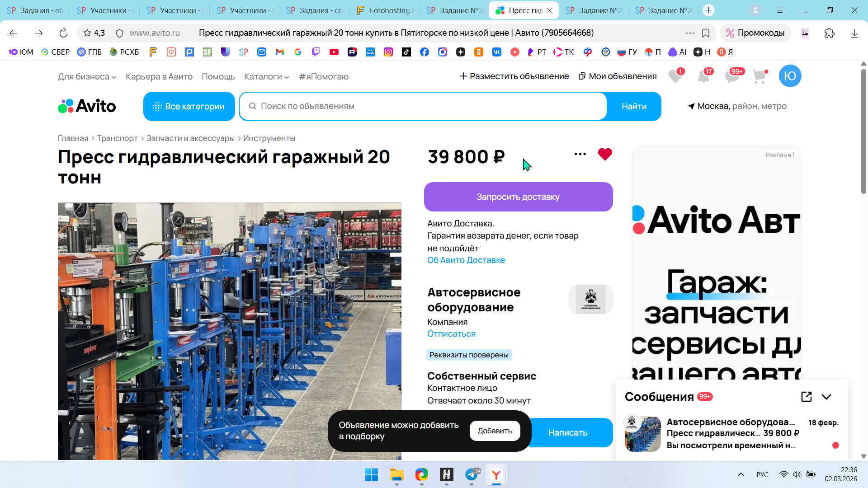This screenshot has height=488, width=868.
Task: Open Все категории menu
Action: [x=189, y=107]
